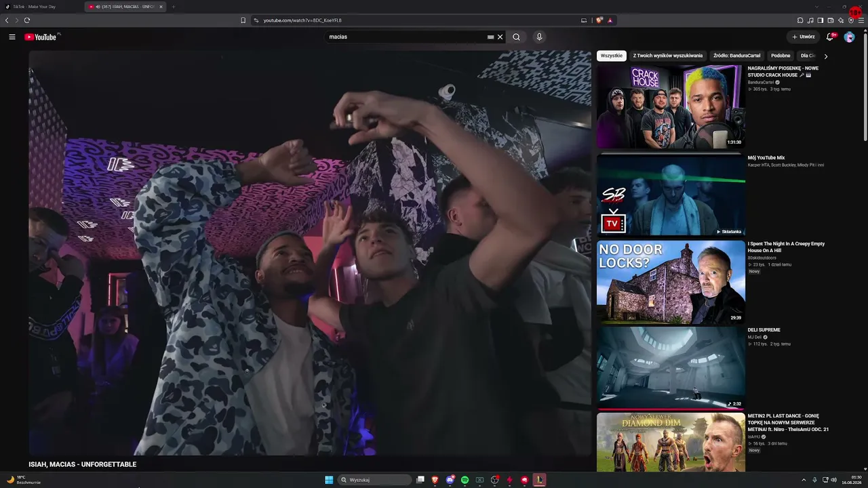Open Spotify from the taskbar
Image resolution: width=868 pixels, height=488 pixels.
pos(465,480)
